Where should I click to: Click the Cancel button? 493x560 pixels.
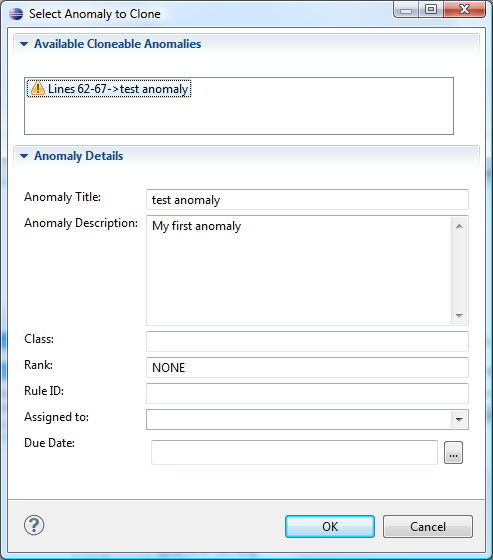428,526
